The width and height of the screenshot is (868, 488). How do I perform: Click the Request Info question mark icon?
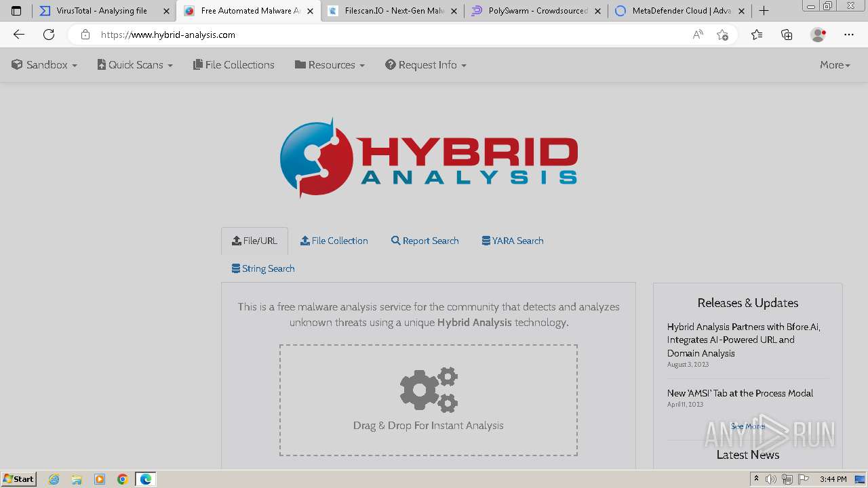pyautogui.click(x=391, y=64)
